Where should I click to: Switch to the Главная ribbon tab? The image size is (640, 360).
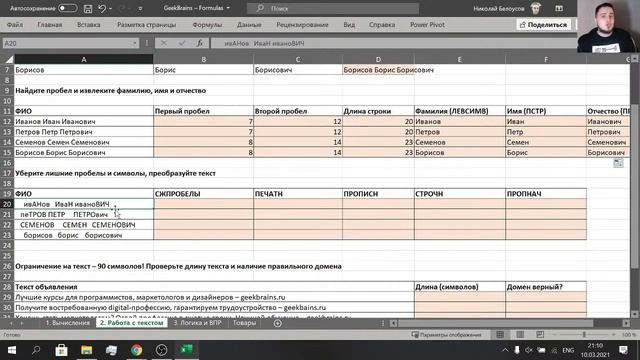(x=49, y=24)
